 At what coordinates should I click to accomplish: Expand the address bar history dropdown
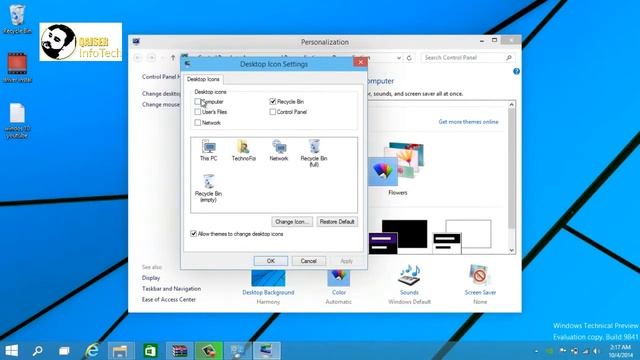399,58
